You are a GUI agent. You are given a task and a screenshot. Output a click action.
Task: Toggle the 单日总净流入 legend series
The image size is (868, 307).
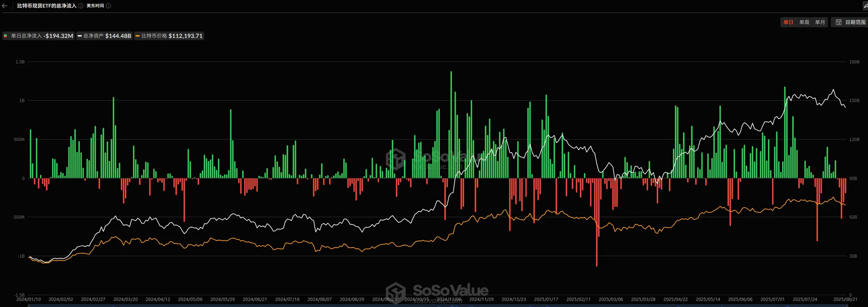[x=39, y=36]
